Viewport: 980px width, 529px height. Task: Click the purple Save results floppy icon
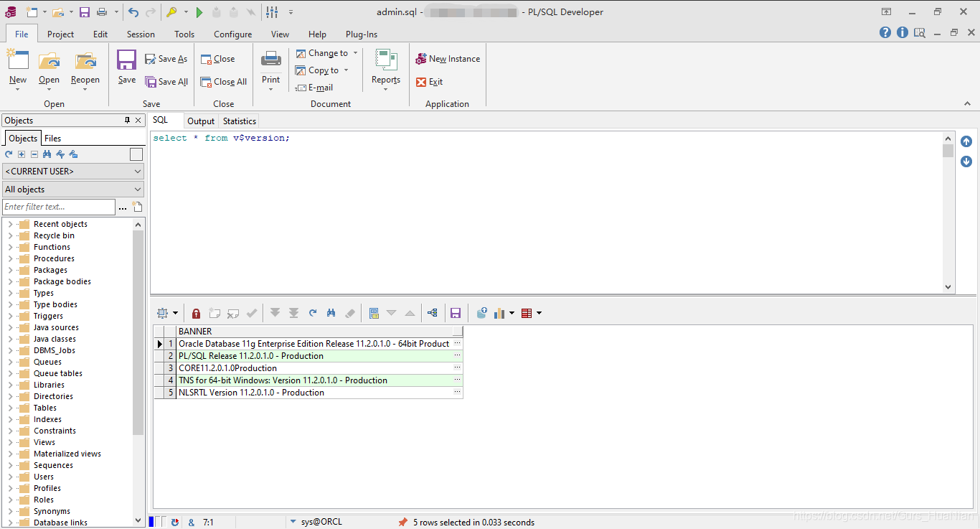[455, 313]
